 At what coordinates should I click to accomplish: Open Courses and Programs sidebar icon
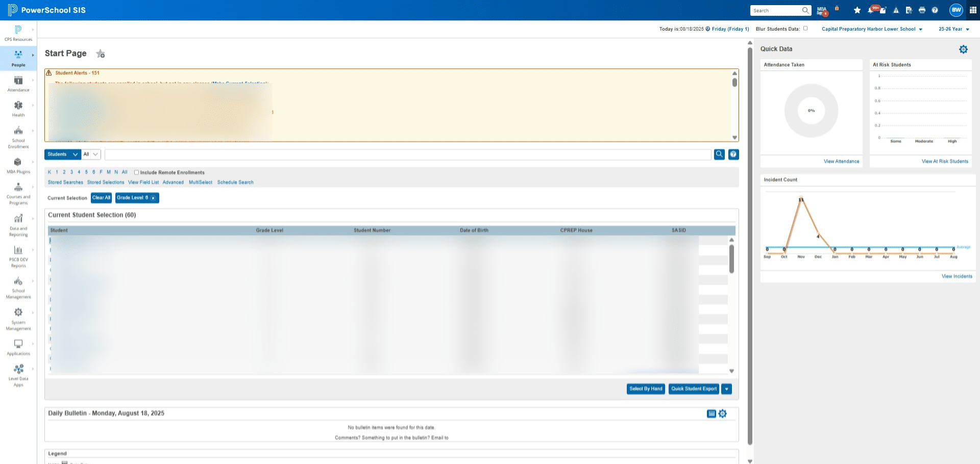(x=18, y=194)
